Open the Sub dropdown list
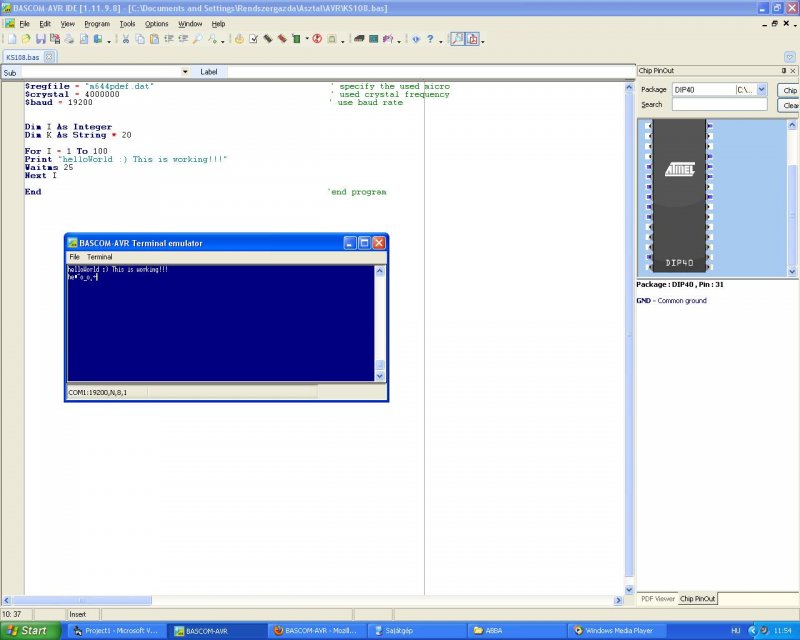Viewport: 800px width, 640px height. [x=185, y=72]
